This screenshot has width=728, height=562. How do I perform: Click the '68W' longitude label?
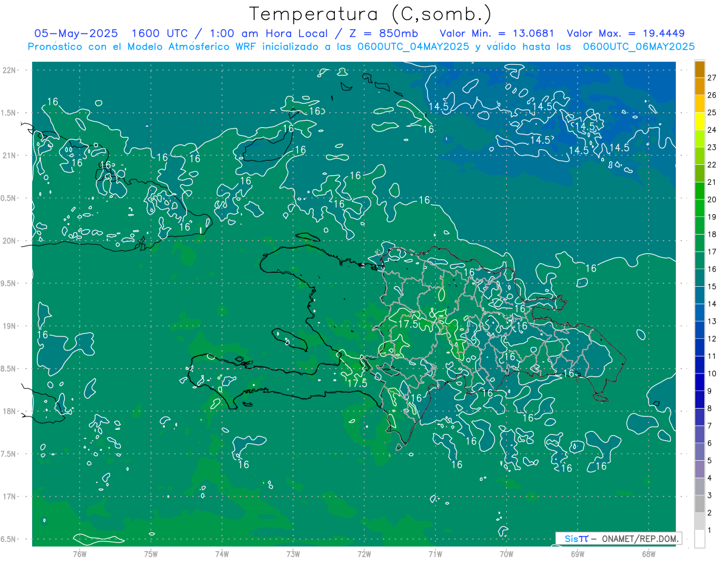(649, 554)
